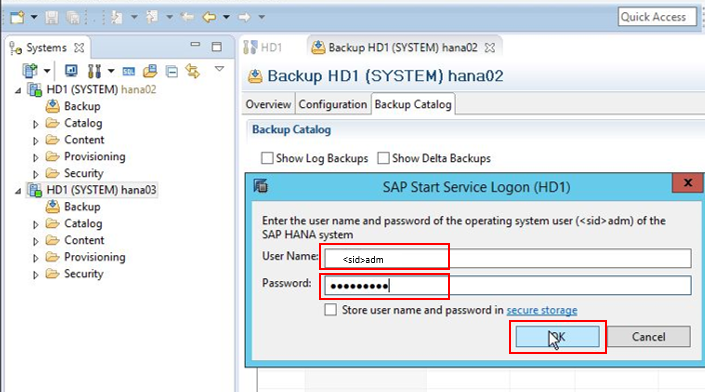Screen dimensions: 705x392
Task: Open the New wizard toolbar icon
Action: [17, 18]
